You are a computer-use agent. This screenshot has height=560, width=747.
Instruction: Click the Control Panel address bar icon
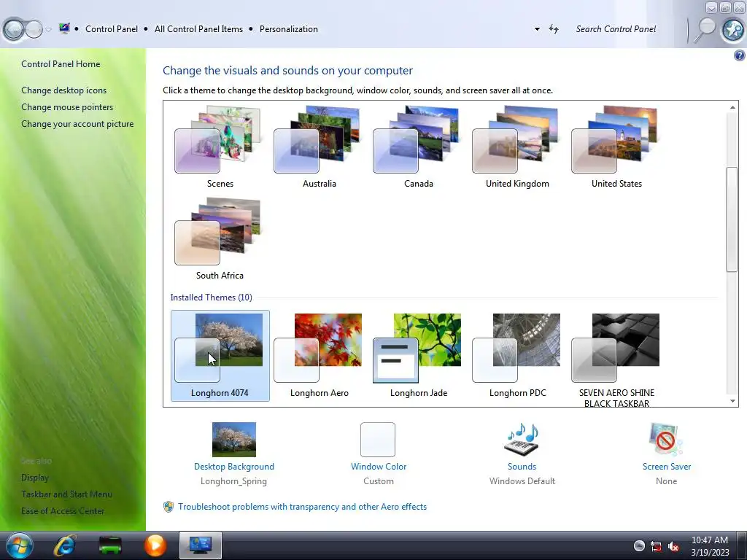click(x=64, y=28)
